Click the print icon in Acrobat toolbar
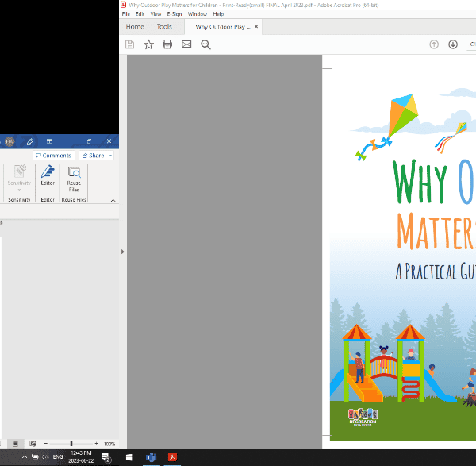 (x=167, y=44)
